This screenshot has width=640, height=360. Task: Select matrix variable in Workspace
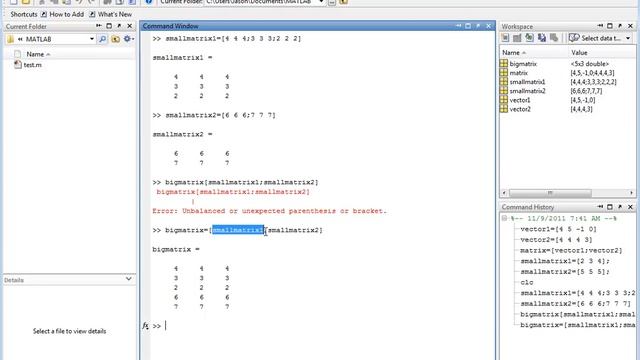point(518,73)
